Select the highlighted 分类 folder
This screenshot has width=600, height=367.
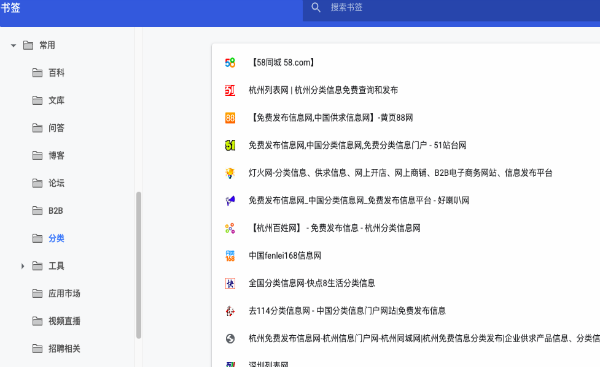tap(56, 238)
